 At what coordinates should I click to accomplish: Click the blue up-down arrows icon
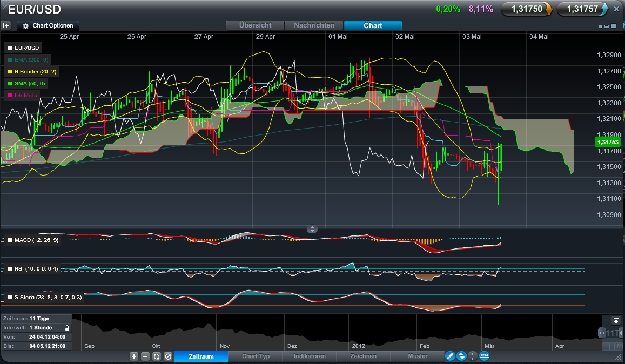pos(461,356)
